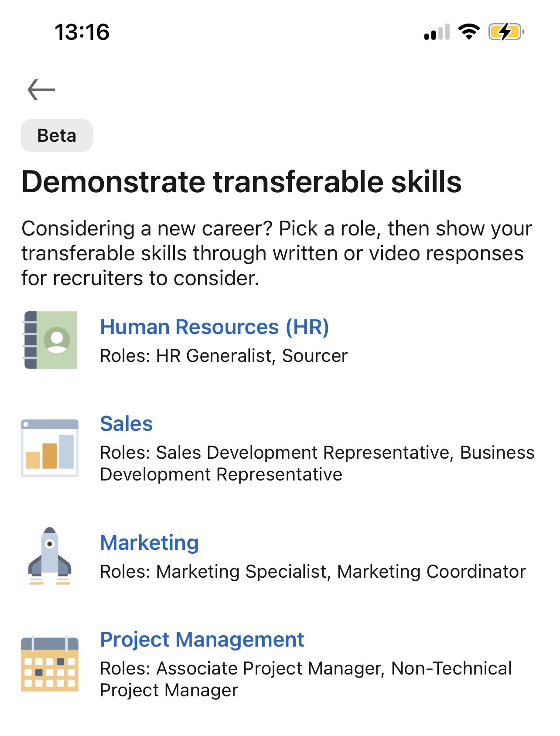This screenshot has height=736, width=560.
Task: Select the HR Generalist, Sourcer roles text
Action: point(224,356)
